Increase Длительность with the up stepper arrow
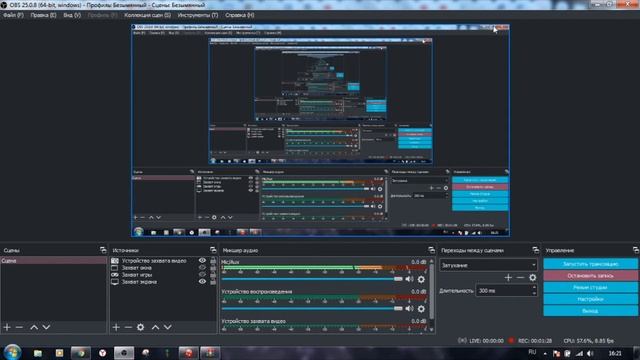The width and height of the screenshot is (640, 360). [x=534, y=288]
